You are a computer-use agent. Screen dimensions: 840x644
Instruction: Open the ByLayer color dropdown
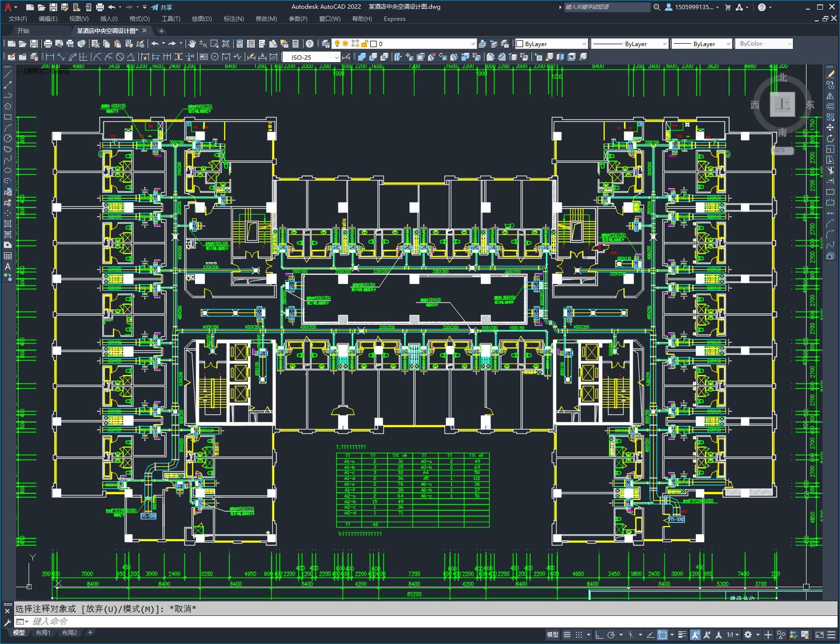click(551, 44)
